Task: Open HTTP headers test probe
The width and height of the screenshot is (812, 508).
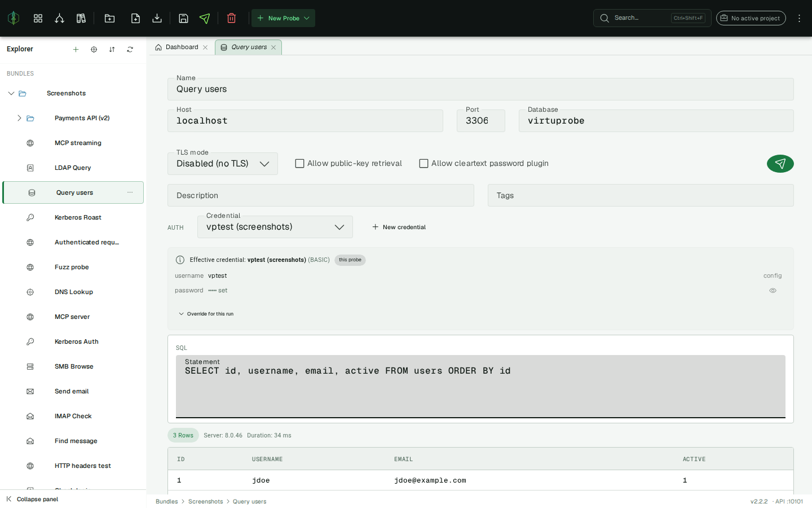Action: [x=73, y=466]
